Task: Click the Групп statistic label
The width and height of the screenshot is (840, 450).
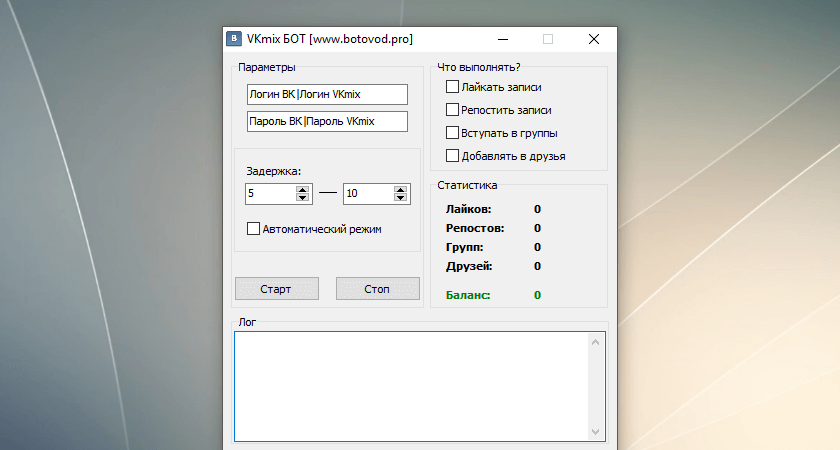Action: point(464,247)
